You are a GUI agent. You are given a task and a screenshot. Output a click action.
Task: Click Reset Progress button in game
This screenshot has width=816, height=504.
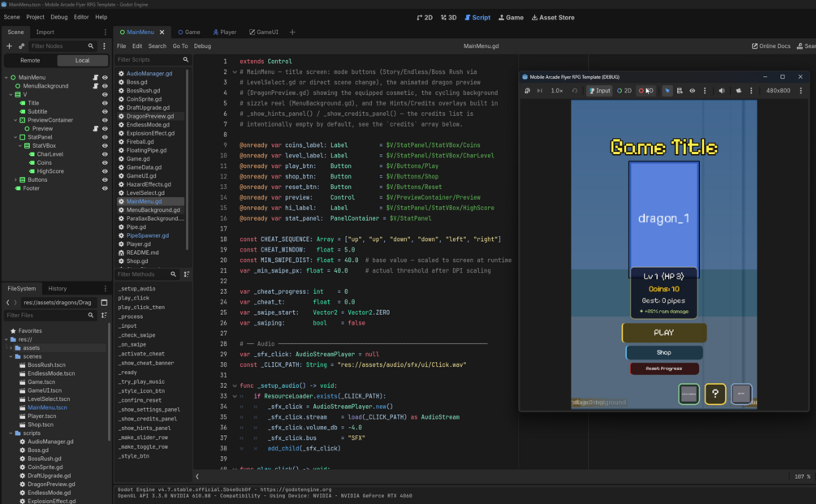[x=664, y=368]
